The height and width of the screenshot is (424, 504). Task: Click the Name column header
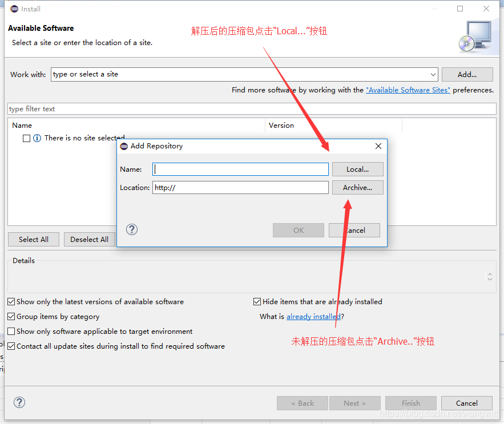(136, 126)
